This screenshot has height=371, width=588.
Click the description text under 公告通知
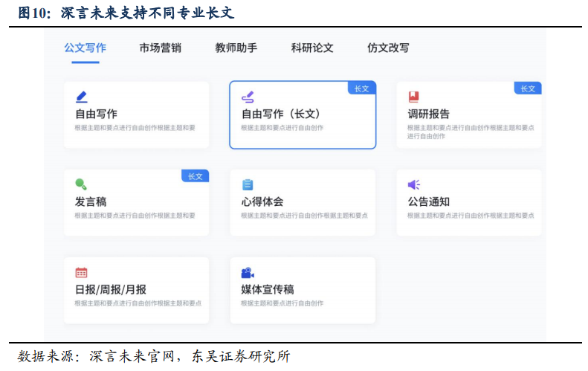(x=471, y=216)
